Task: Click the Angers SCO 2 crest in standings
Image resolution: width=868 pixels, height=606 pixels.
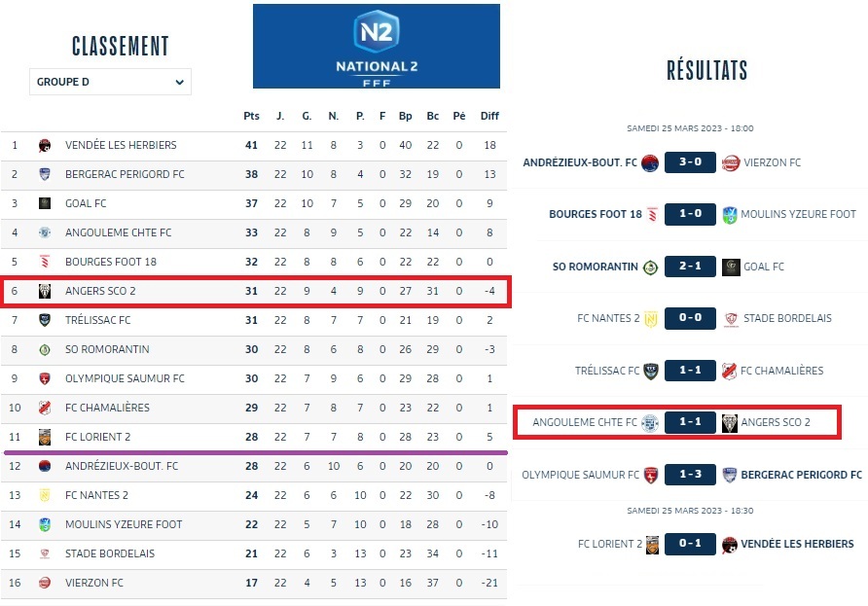Action: [x=45, y=292]
